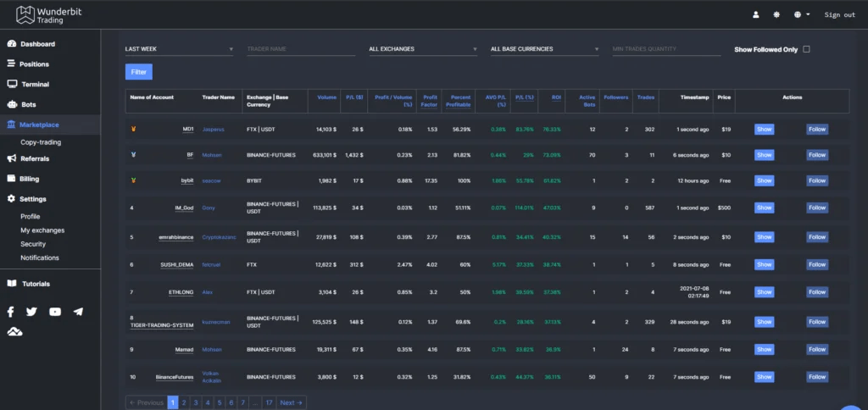Open the language globe dropdown

[802, 15]
